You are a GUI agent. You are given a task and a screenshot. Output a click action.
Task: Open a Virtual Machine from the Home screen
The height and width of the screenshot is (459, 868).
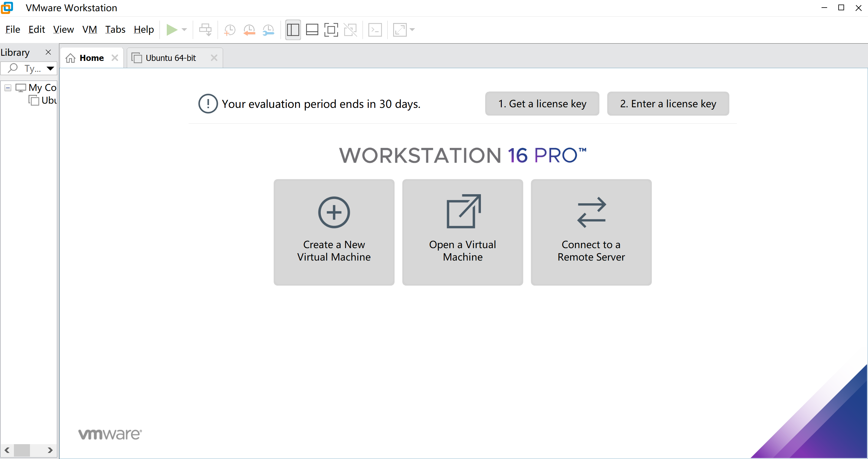[x=462, y=232]
